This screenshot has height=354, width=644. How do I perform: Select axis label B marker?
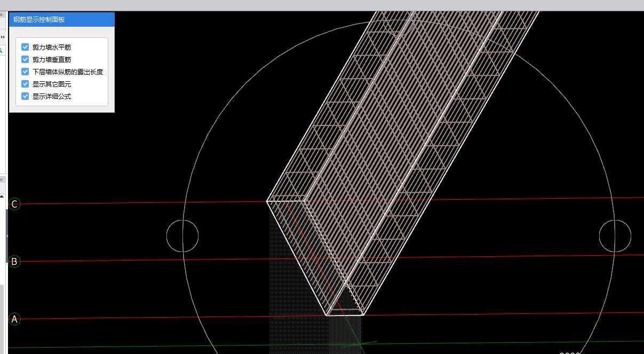[14, 262]
